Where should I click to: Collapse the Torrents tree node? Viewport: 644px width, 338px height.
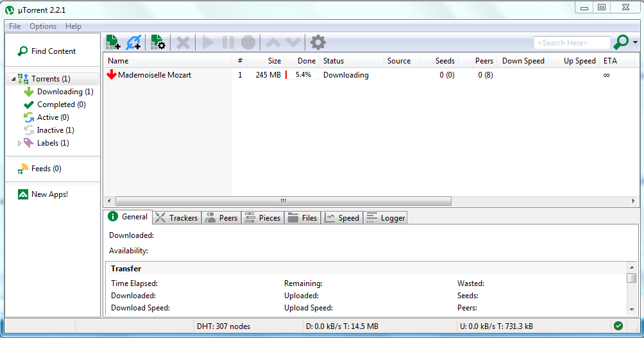[13, 79]
